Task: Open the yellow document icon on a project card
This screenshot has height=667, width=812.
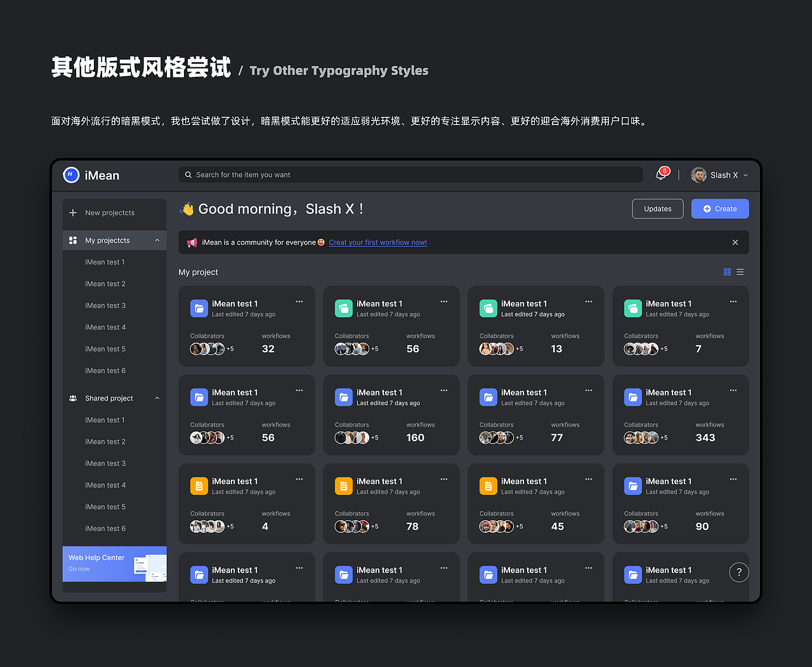Action: 199,485
